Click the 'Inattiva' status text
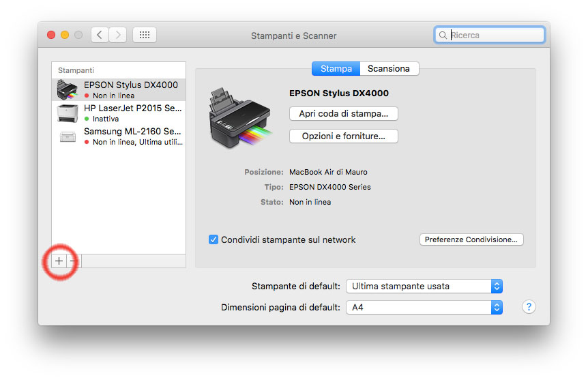 coord(106,119)
